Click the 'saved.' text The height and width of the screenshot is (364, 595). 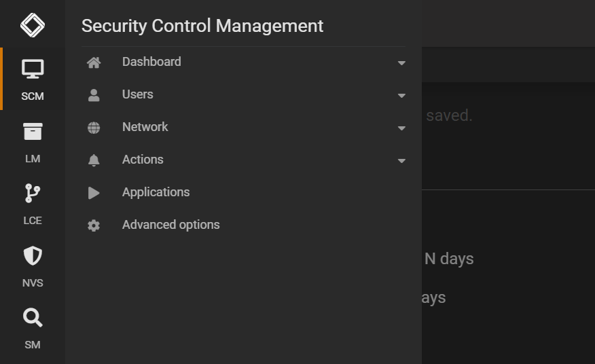click(449, 115)
